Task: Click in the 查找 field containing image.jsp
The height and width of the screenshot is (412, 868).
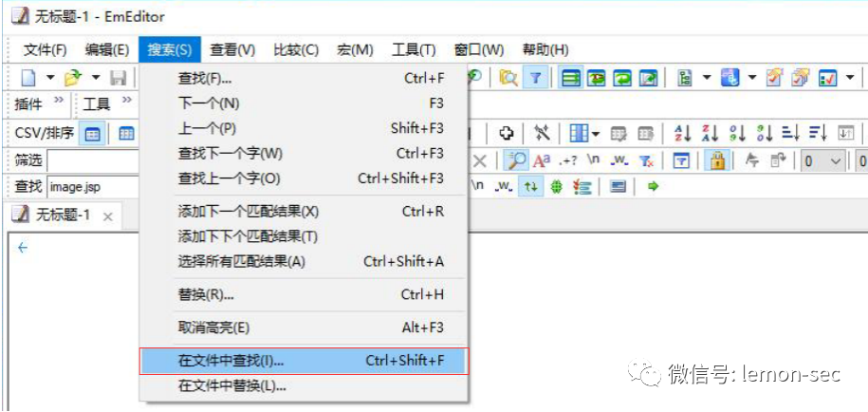Action: click(x=93, y=187)
